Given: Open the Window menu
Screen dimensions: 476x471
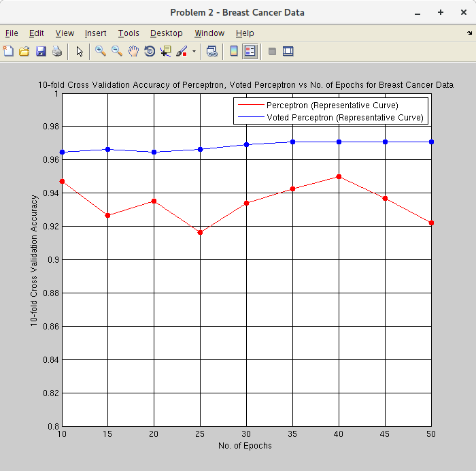Looking at the screenshot, I should 209,33.
